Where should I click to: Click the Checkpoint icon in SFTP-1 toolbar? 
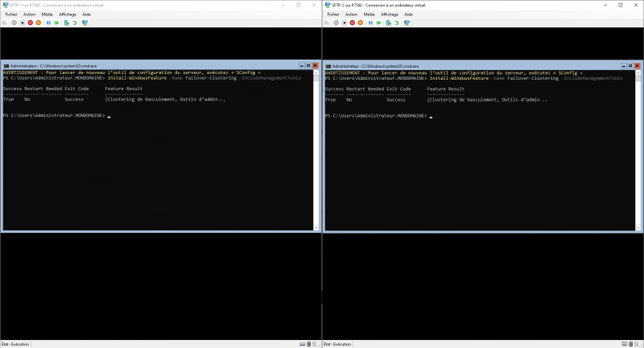click(x=66, y=23)
